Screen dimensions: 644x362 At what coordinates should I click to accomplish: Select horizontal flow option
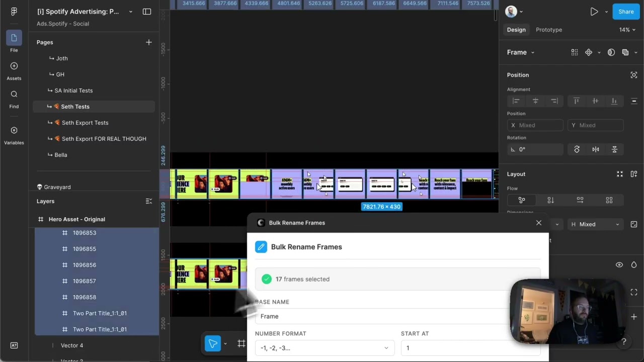click(580, 200)
